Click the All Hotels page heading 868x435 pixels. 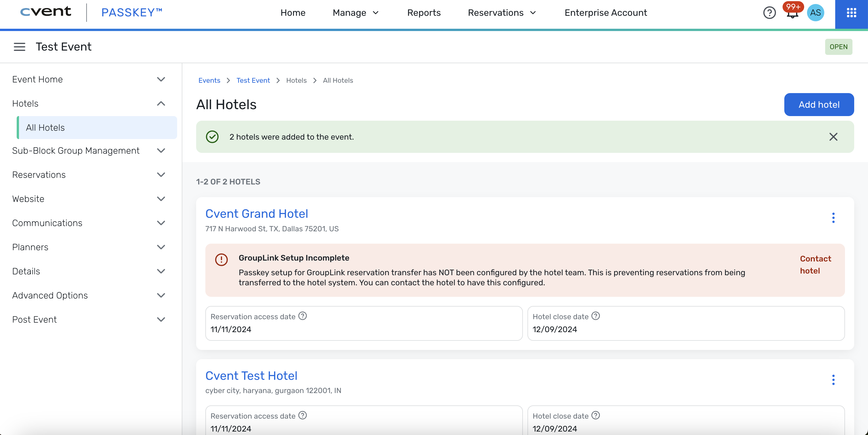[x=226, y=105]
